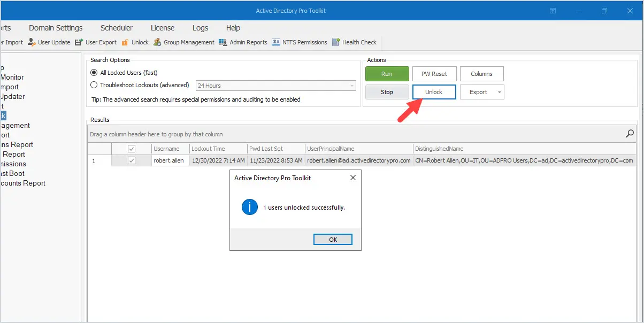Uncheck the robert.allen row checkbox
The height and width of the screenshot is (323, 644).
(x=132, y=160)
